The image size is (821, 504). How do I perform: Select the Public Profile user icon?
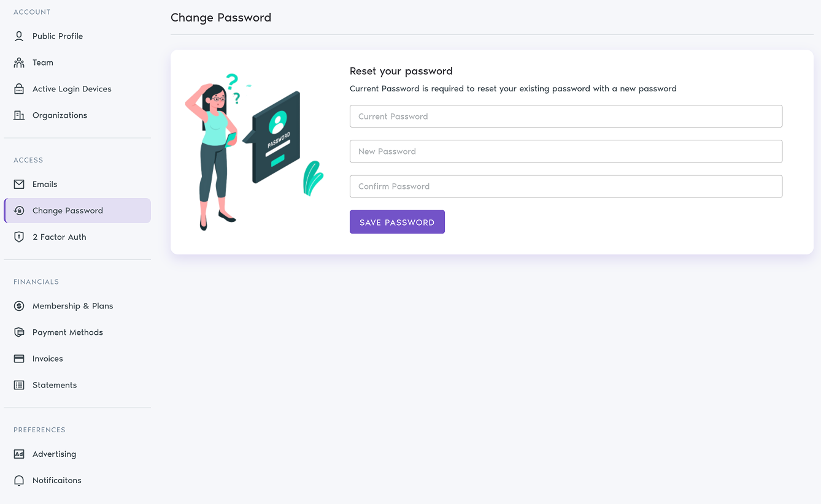pos(18,36)
